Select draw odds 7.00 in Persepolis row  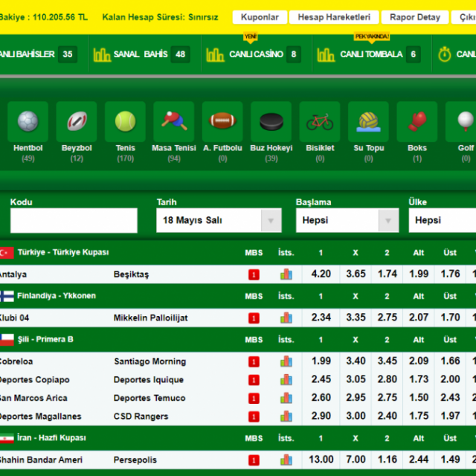356,460
